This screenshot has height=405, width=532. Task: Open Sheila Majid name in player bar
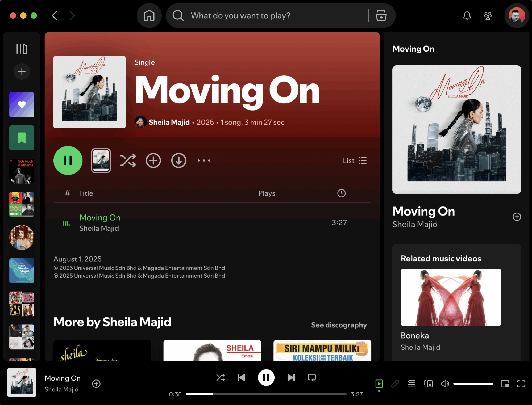coord(61,389)
